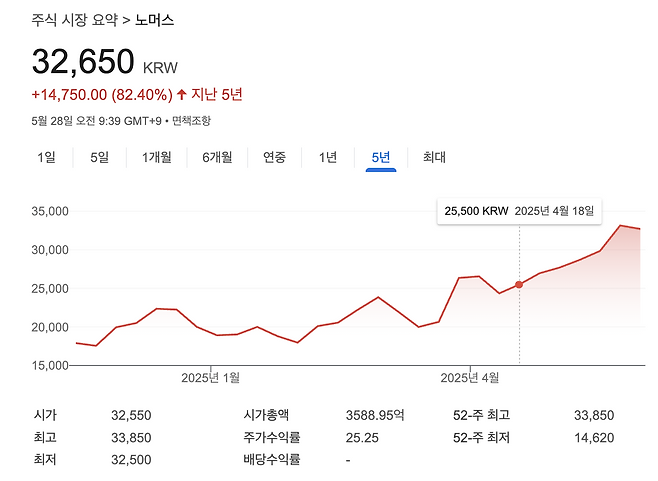Click the 시가총액 value 3588.95억
658x481 pixels.
pyautogui.click(x=377, y=415)
